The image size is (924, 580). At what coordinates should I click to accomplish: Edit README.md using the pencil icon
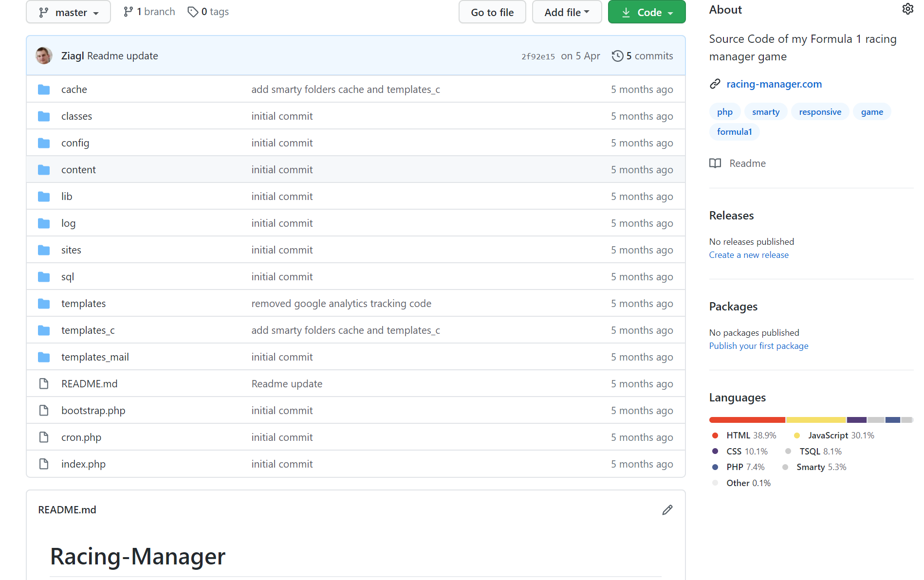tap(667, 509)
